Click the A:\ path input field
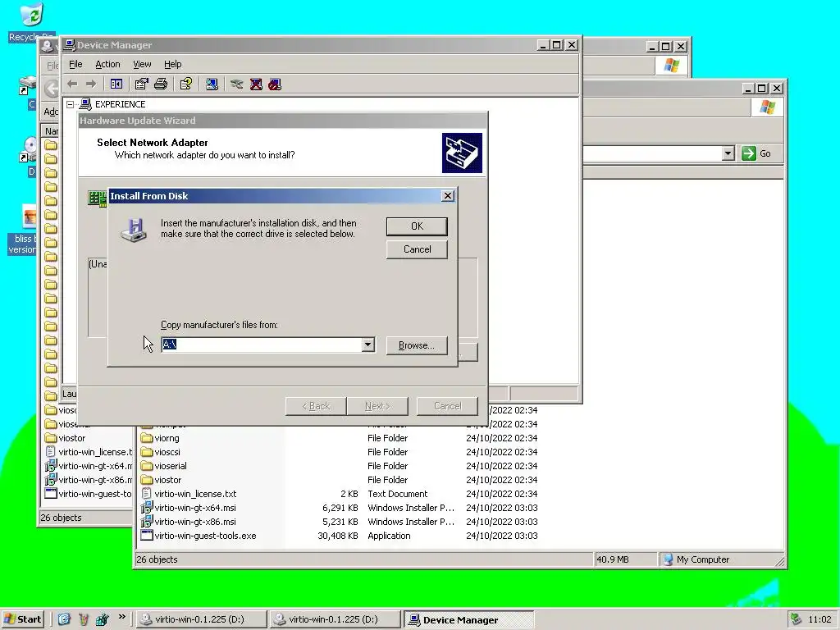 [262, 345]
